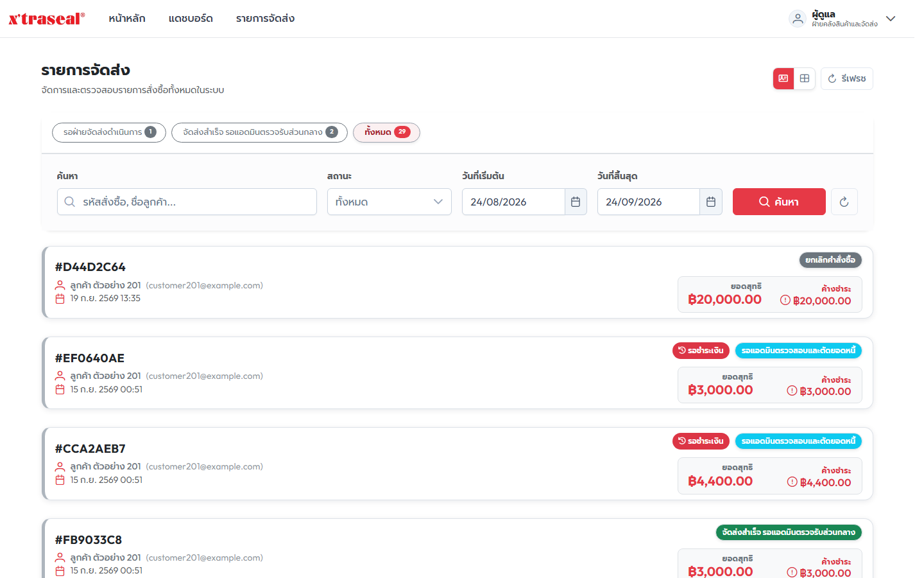Click the ยกเลิกคำสั่งซื้อ status badge
This screenshot has width=924, height=578.
830,260
